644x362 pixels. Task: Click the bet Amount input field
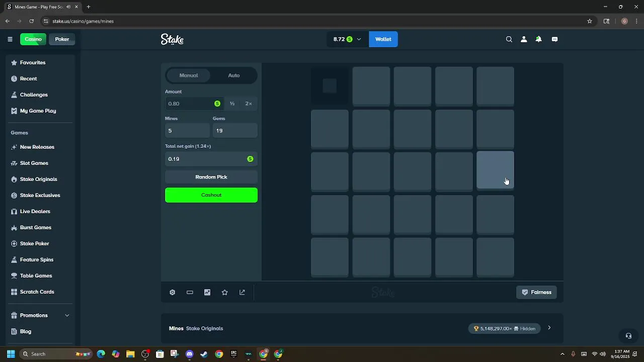click(194, 104)
